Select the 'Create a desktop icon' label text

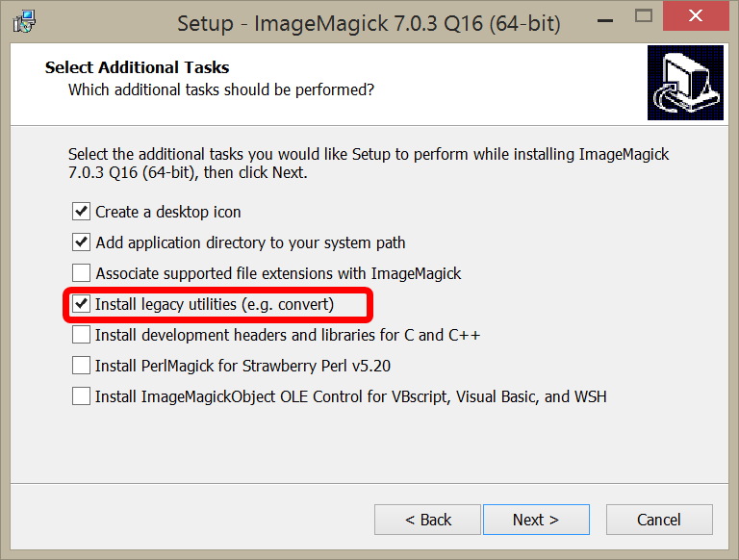168,212
